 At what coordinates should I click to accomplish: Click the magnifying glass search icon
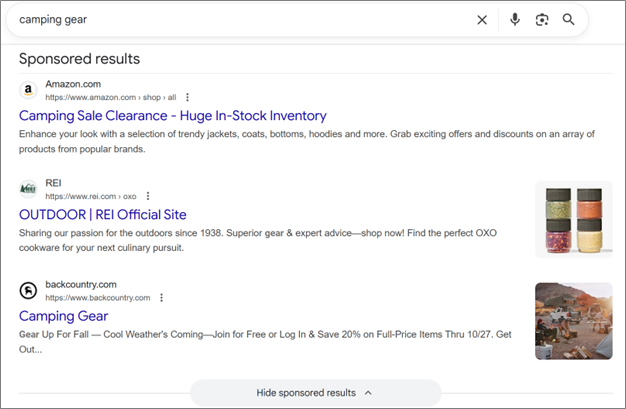point(569,20)
